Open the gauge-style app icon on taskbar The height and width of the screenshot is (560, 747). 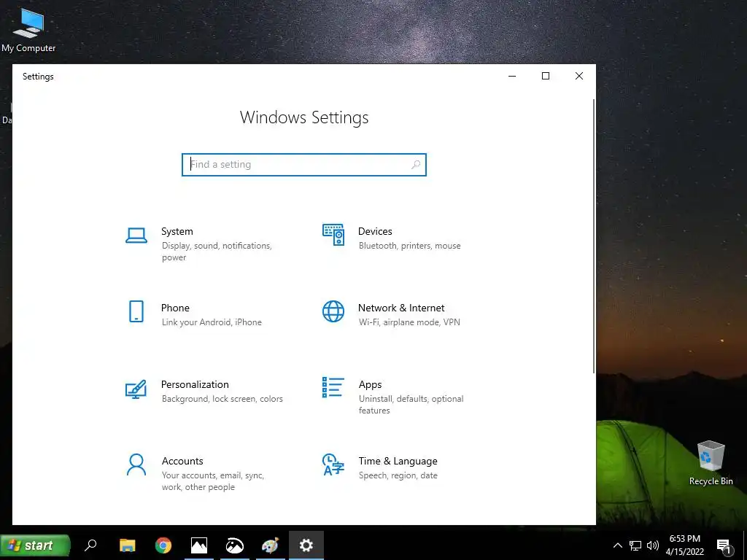coord(234,545)
